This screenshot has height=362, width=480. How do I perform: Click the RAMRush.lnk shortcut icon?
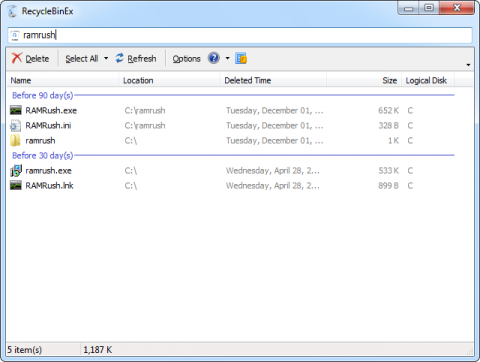[16, 185]
